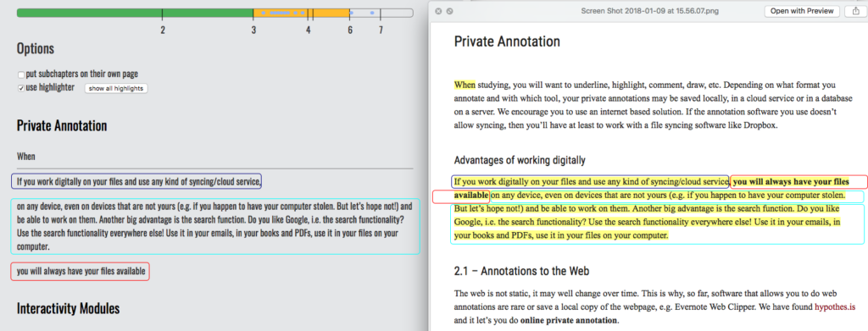Select highlight starting 'on any device, even on devices'

click(x=215, y=227)
